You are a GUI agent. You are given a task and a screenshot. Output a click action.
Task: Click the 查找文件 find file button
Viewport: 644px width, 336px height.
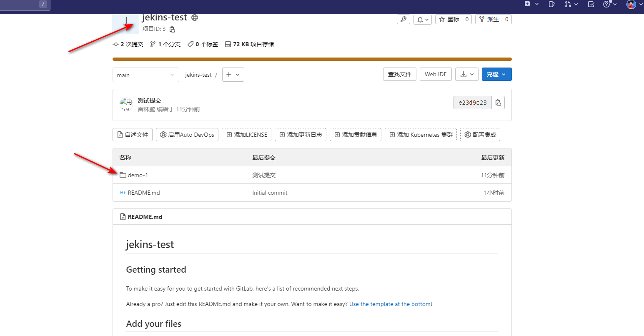coord(400,74)
